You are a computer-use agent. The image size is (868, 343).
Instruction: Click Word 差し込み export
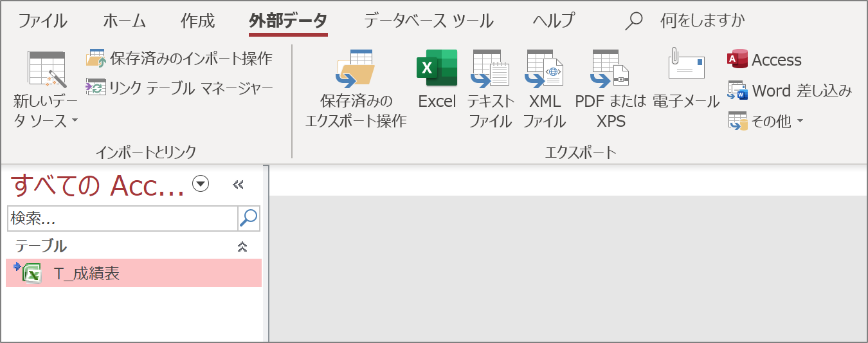(790, 91)
